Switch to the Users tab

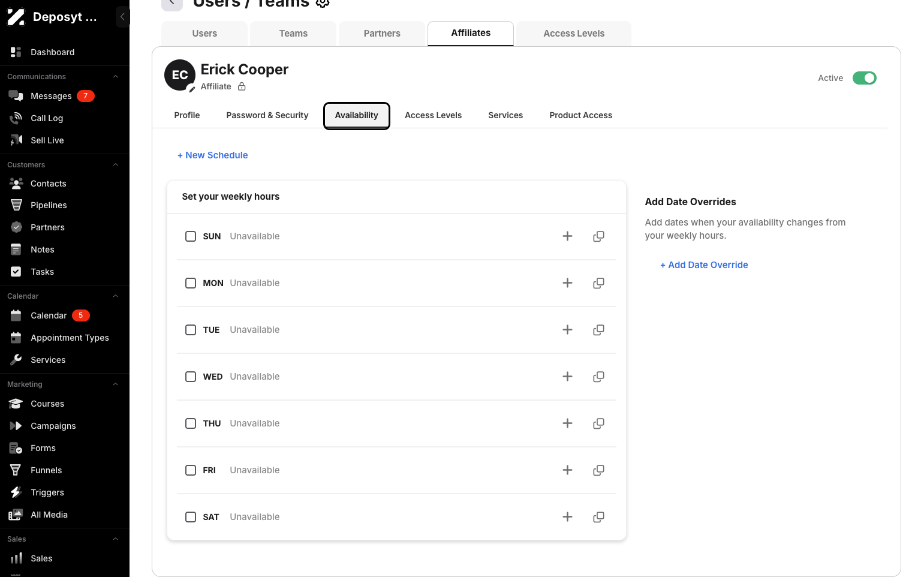pyautogui.click(x=204, y=34)
